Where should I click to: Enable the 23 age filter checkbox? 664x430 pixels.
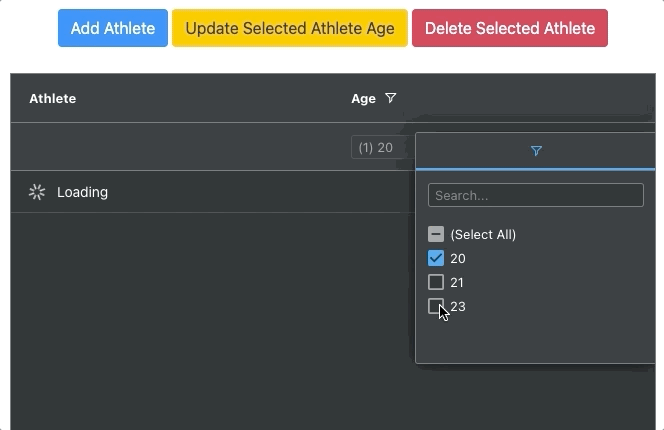436,306
